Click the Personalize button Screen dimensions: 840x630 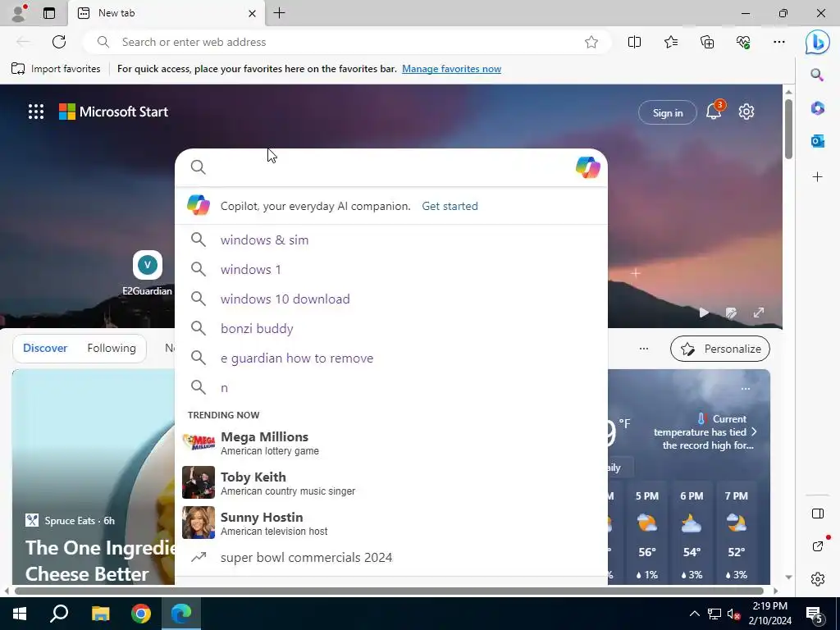(719, 349)
